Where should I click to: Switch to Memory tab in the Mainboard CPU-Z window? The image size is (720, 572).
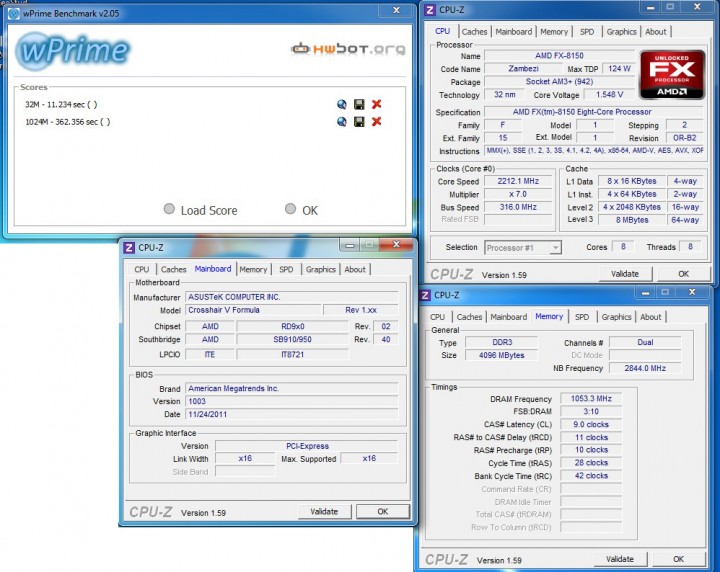pos(253,269)
